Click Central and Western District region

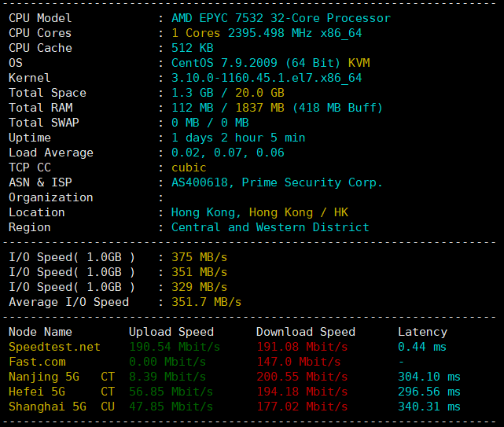(x=270, y=227)
